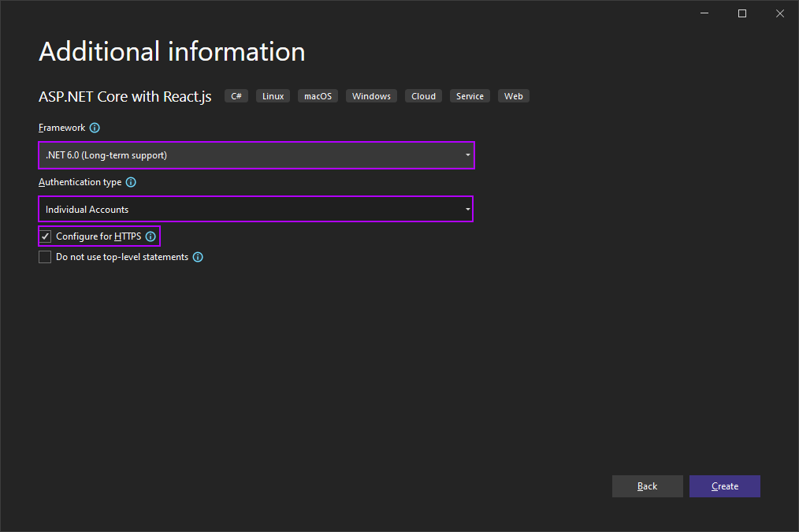Image resolution: width=799 pixels, height=532 pixels.
Task: Open the Framework .NET 6.0 dropdown
Action: [256, 155]
